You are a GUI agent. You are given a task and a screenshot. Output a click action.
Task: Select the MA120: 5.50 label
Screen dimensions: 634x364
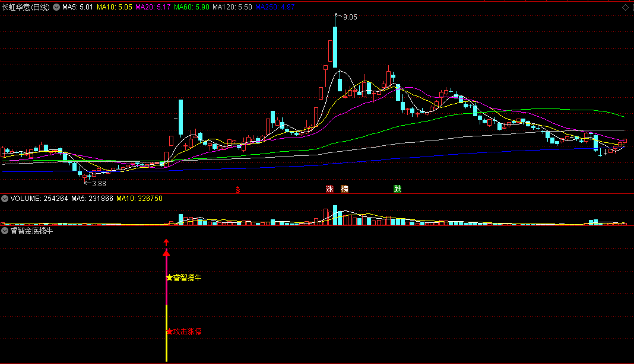(232, 7)
